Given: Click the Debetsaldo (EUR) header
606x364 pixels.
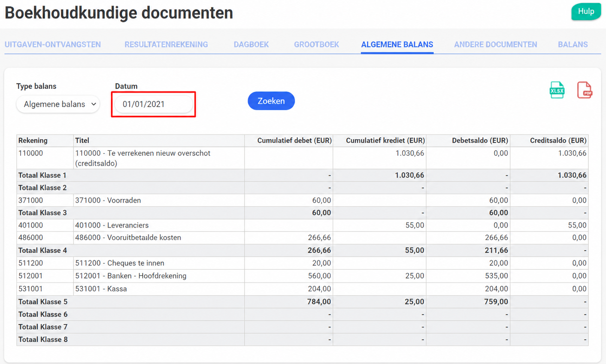Looking at the screenshot, I should click(x=468, y=140).
